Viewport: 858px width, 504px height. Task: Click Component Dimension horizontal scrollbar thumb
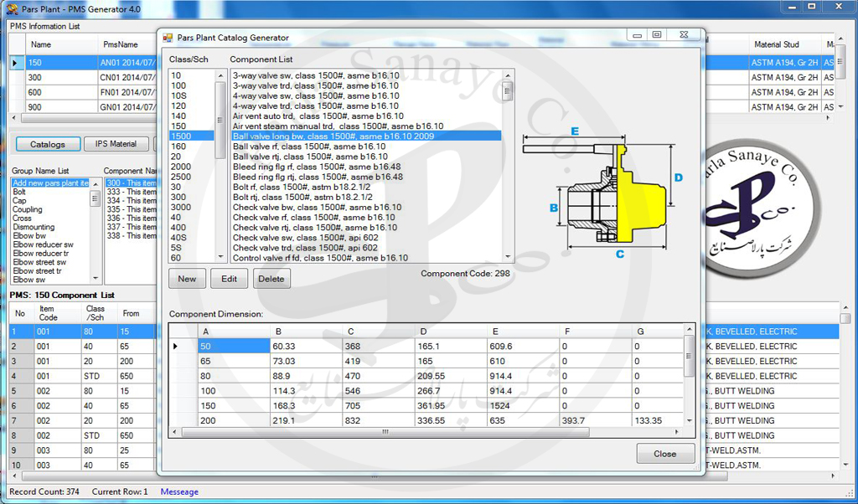click(385, 432)
